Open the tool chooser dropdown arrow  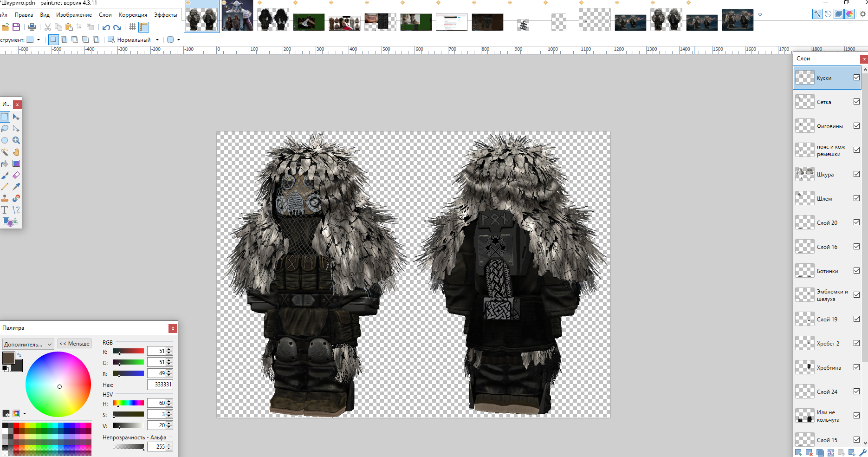pos(39,40)
